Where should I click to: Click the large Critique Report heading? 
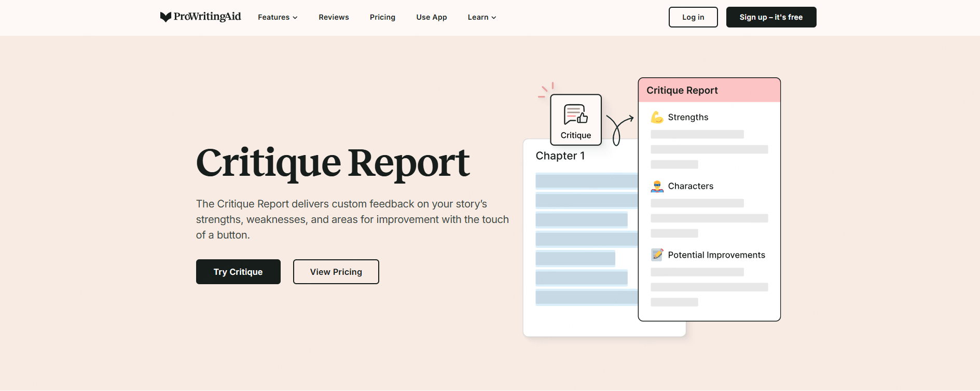coord(333,163)
